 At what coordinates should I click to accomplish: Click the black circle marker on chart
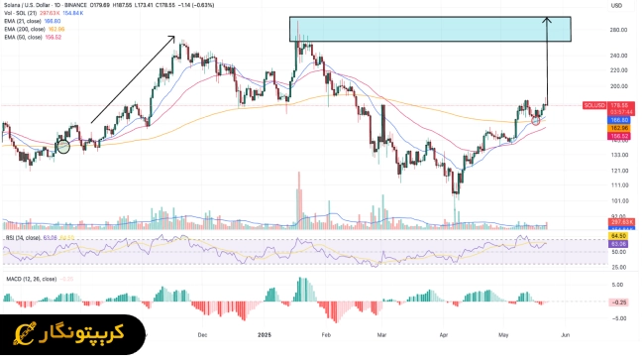point(63,147)
